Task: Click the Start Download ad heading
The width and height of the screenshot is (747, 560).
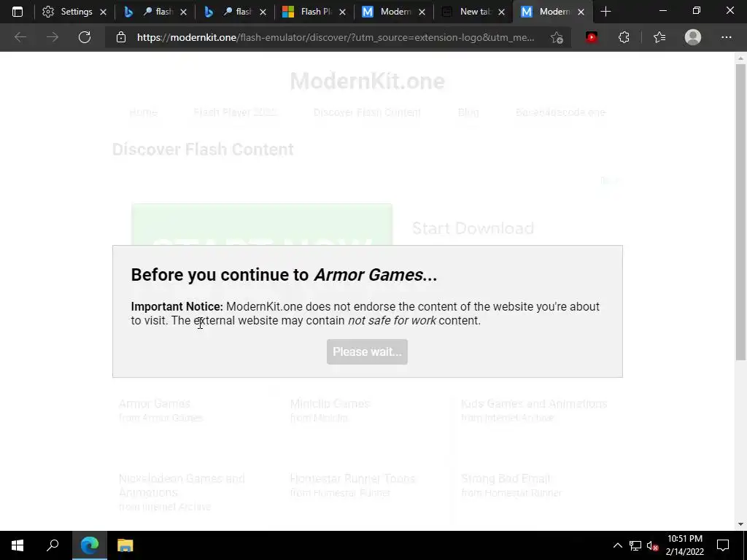Action: point(473,228)
